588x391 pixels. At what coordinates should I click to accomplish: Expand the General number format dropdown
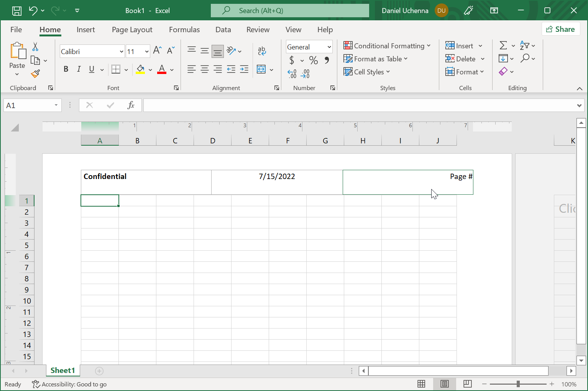(x=329, y=47)
